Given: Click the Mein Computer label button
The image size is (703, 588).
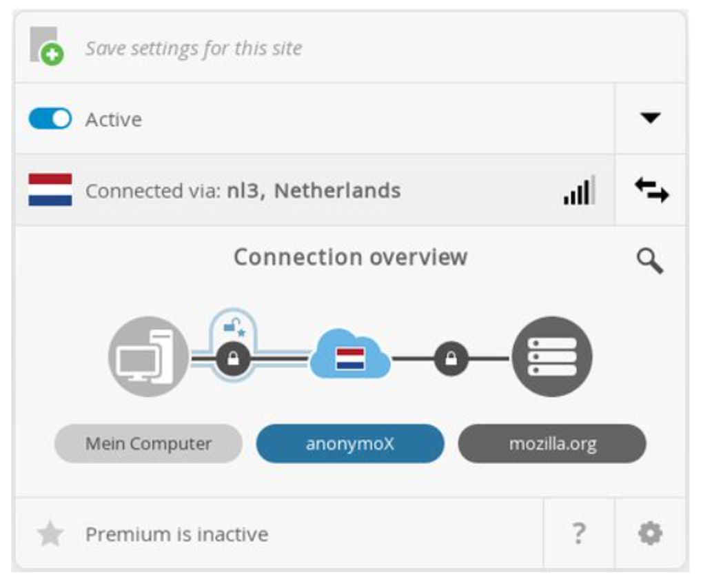Looking at the screenshot, I should [148, 443].
